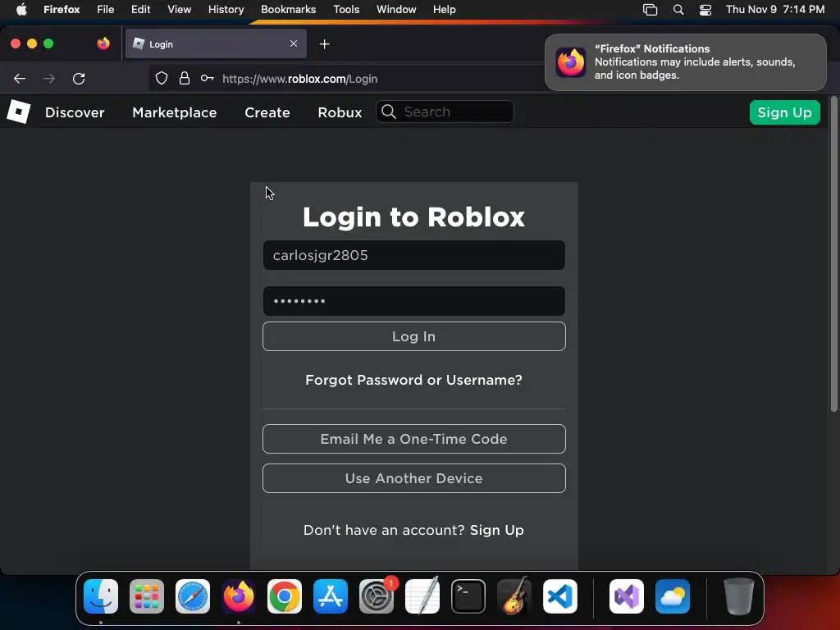Click the Firefox Notifications banner

coord(685,62)
